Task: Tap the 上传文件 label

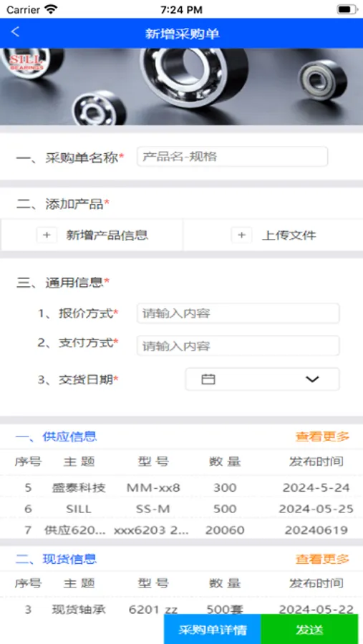Action: [289, 235]
